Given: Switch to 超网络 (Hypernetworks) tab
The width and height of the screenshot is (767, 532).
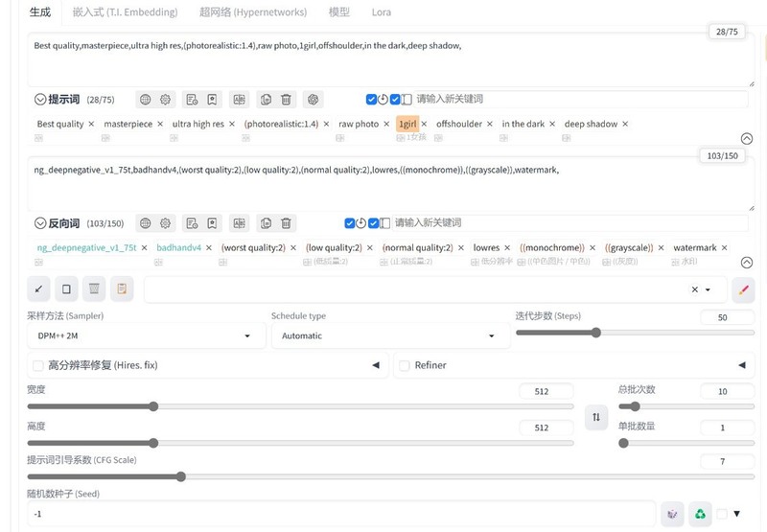Looking at the screenshot, I should click(253, 12).
